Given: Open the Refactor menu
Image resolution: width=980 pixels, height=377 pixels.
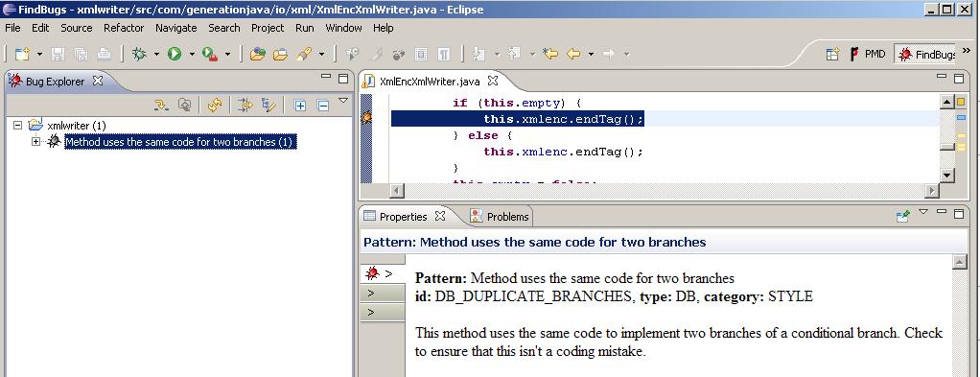Looking at the screenshot, I should pos(124,28).
